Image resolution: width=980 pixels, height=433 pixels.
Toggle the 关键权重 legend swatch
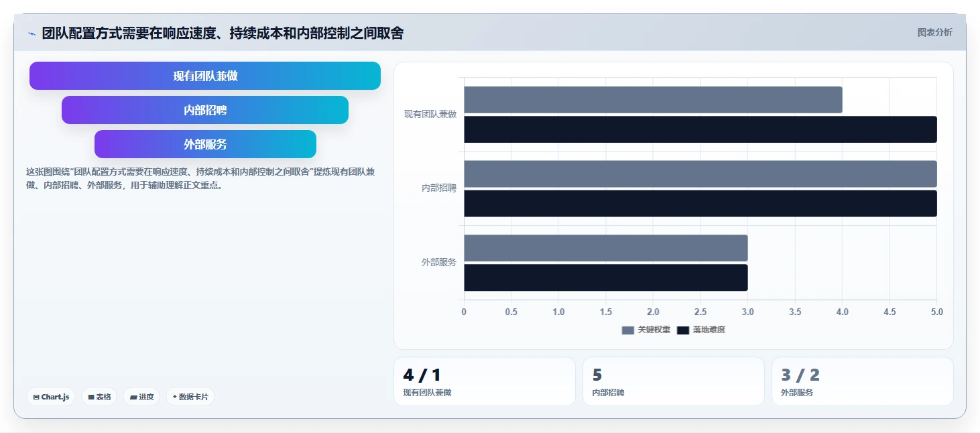pos(627,330)
